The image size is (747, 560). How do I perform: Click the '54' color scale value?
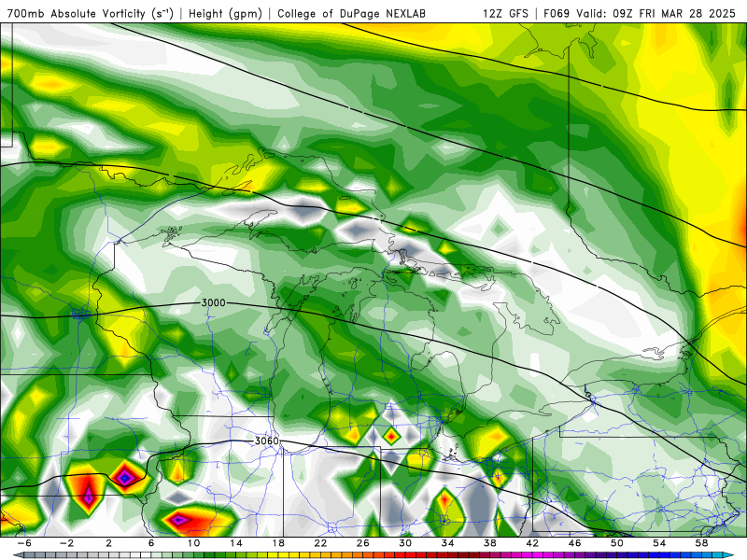tap(659, 543)
